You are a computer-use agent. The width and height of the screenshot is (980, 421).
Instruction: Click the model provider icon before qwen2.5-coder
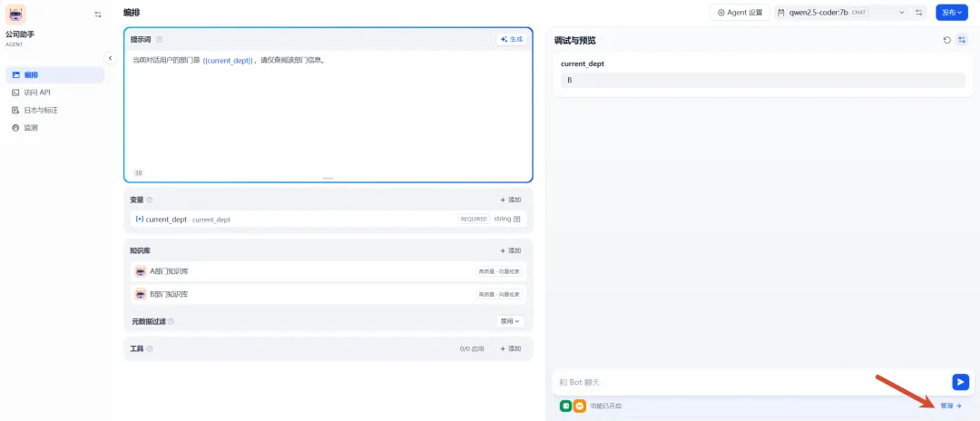point(780,13)
